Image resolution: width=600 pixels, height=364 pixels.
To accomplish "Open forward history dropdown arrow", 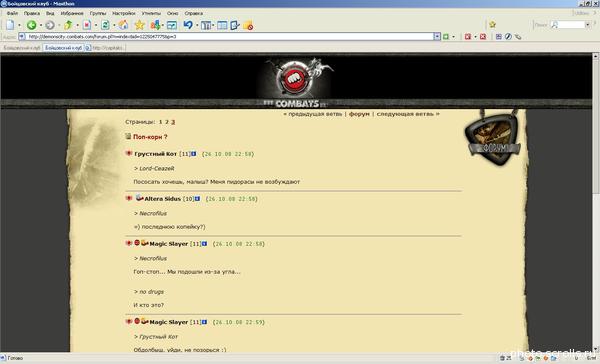I will [59, 26].
